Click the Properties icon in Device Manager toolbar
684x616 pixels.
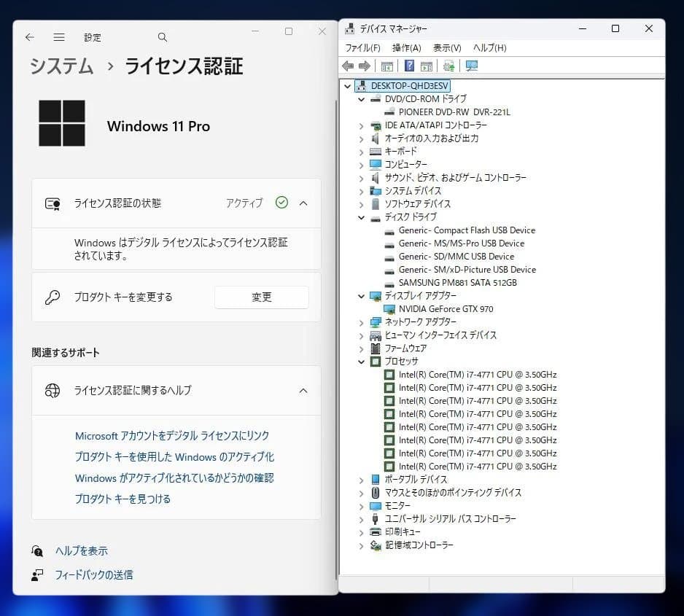tap(426, 66)
